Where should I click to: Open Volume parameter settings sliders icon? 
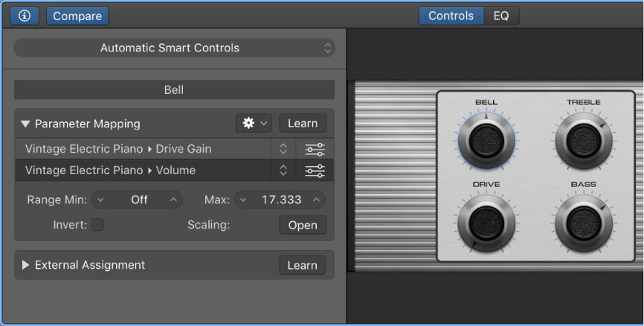[315, 170]
